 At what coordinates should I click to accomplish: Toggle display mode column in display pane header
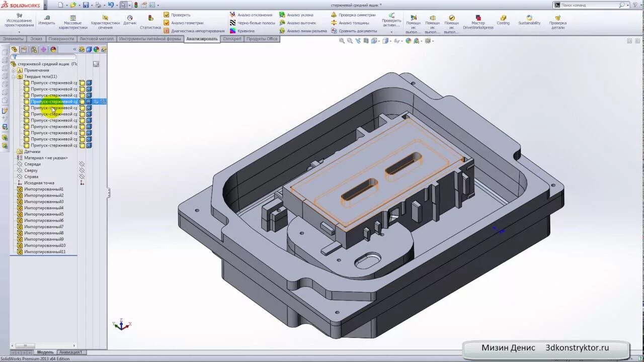click(x=89, y=49)
